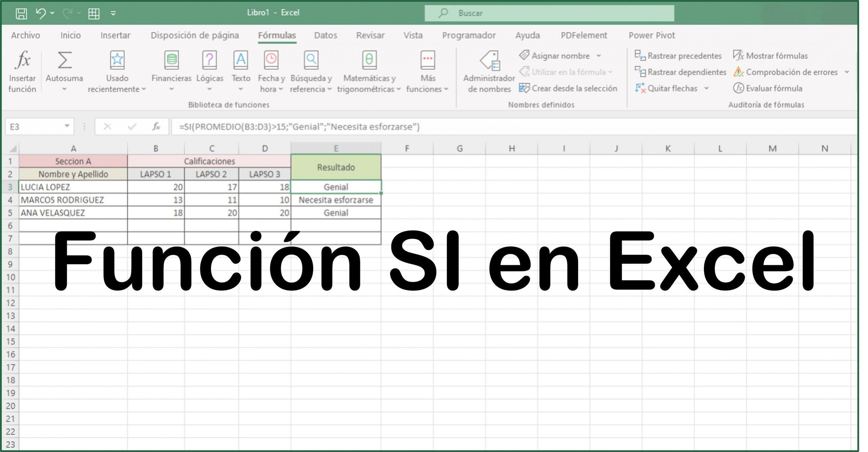Select the green Resultado header cell
The image size is (868, 452).
click(x=336, y=167)
